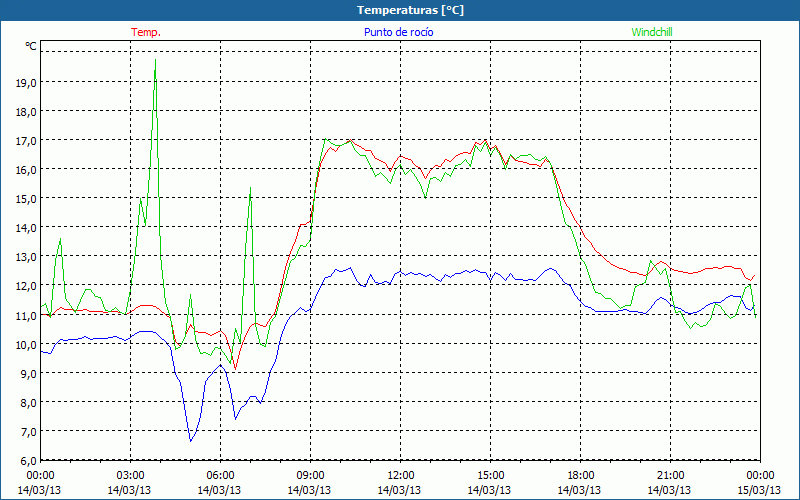Click the 15/03/13 date label

[759, 490]
